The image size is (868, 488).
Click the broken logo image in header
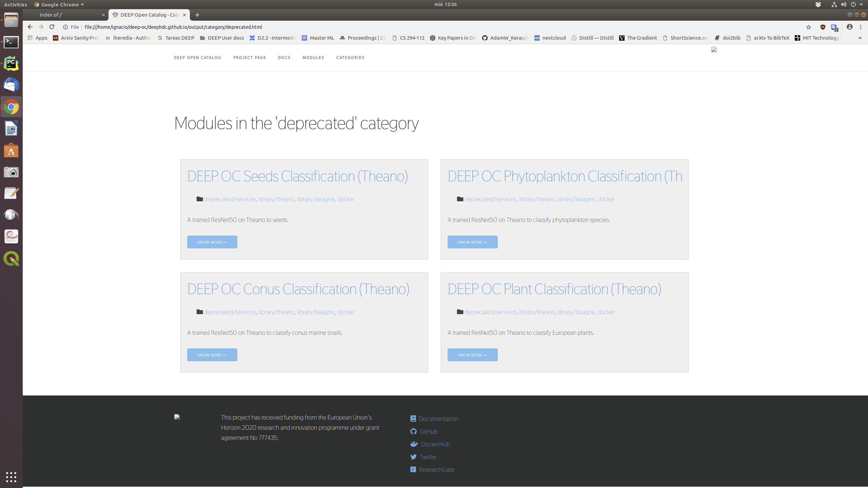[x=714, y=50]
